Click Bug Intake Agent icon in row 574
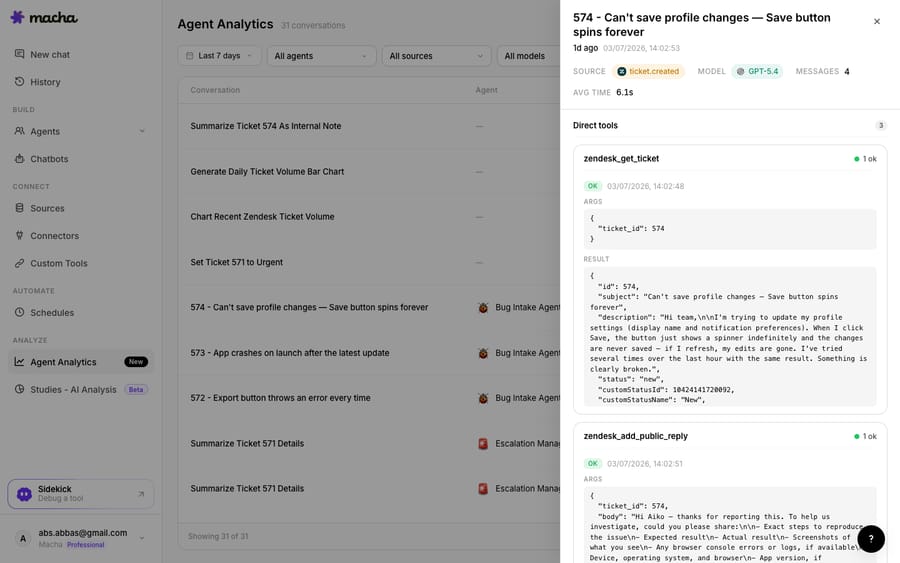 [x=483, y=308]
